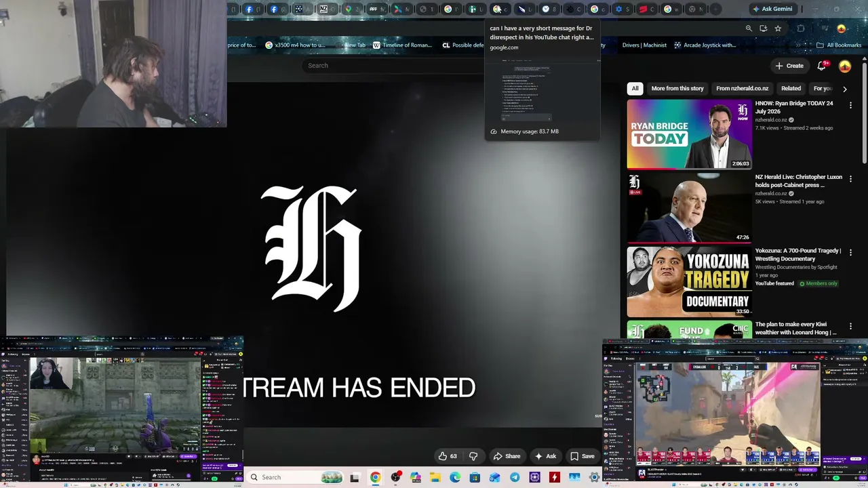Image resolution: width=868 pixels, height=488 pixels.
Task: Open the YouTube account avatar menu
Action: (845, 66)
